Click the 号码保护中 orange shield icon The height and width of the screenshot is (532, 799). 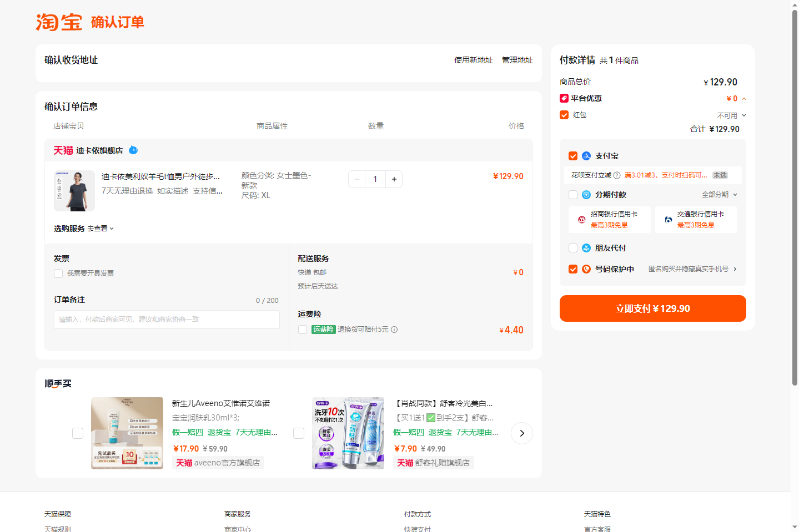pyautogui.click(x=586, y=269)
